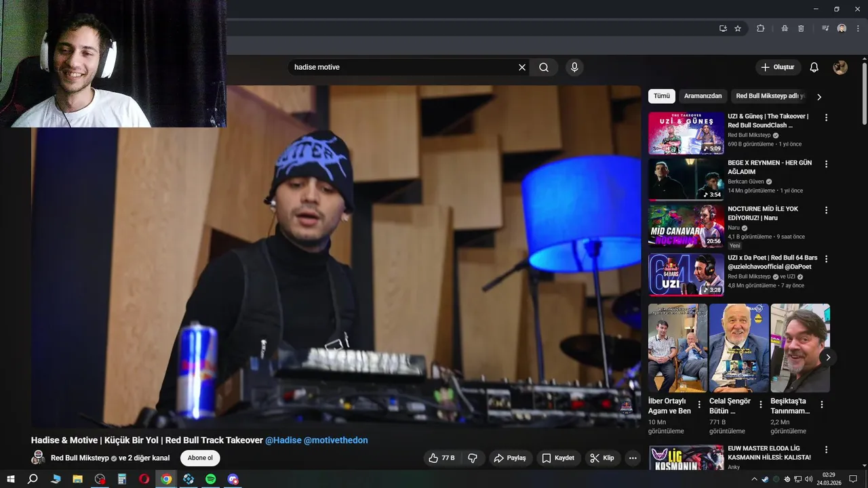868x488 pixels.
Task: Open Windows Start menu
Action: 11,479
